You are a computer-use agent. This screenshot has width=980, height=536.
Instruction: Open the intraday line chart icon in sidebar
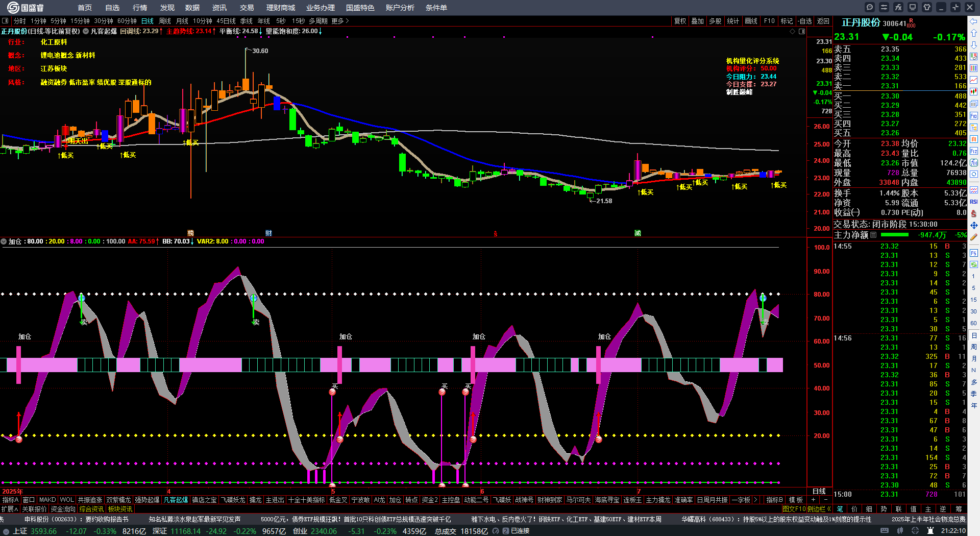(974, 80)
